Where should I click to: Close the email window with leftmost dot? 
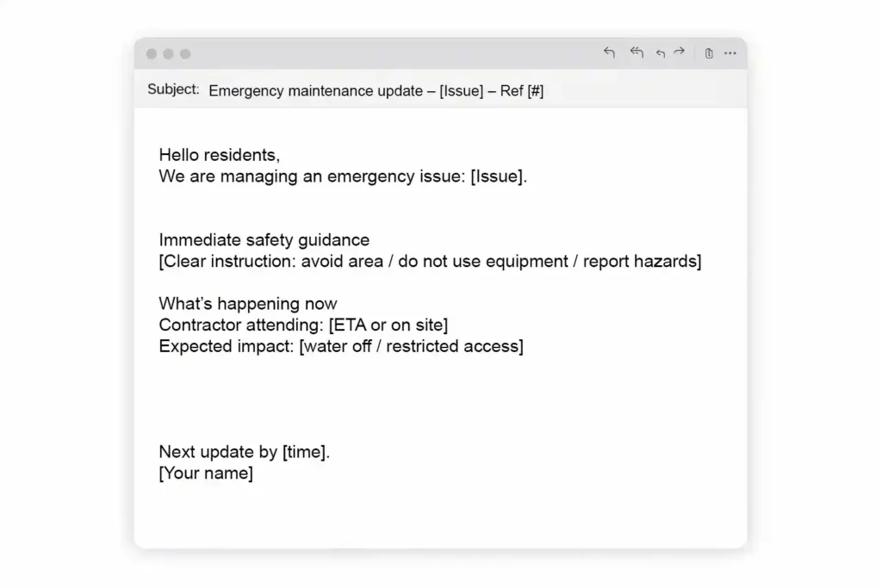[152, 54]
